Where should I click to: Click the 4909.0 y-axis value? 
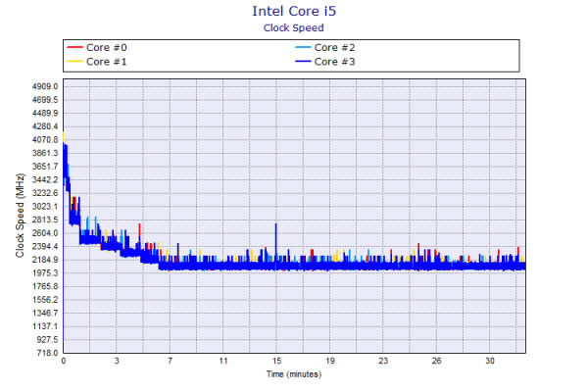pyautogui.click(x=45, y=86)
